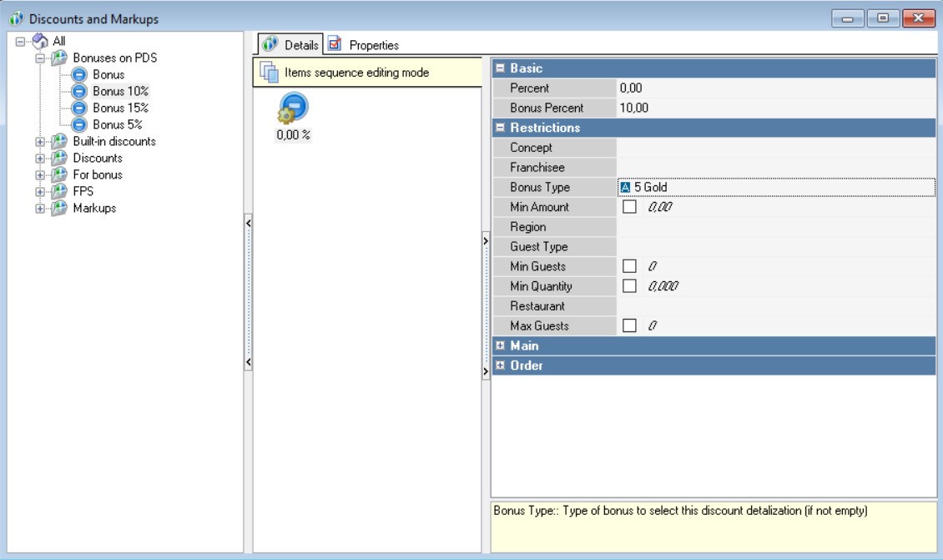Check the Max Guests checkbox
The height and width of the screenshot is (560, 943).
pyautogui.click(x=629, y=325)
